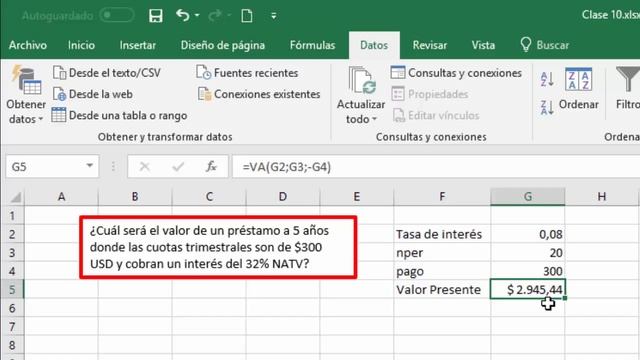640x360 pixels.
Task: Click the New document icon in quick access
Action: (247, 16)
